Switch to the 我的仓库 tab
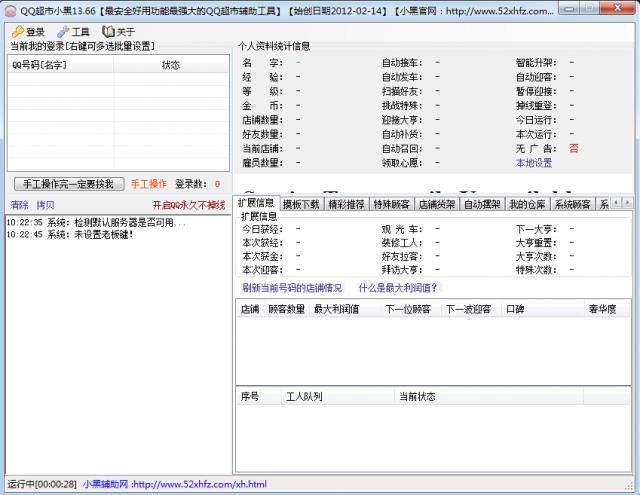The image size is (640, 495). click(528, 204)
